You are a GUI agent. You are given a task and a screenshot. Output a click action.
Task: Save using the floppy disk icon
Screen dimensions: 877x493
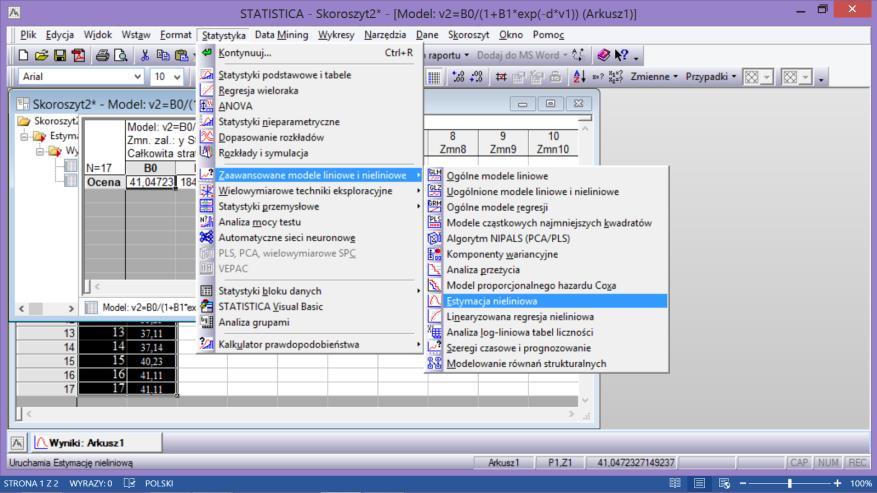(x=60, y=55)
